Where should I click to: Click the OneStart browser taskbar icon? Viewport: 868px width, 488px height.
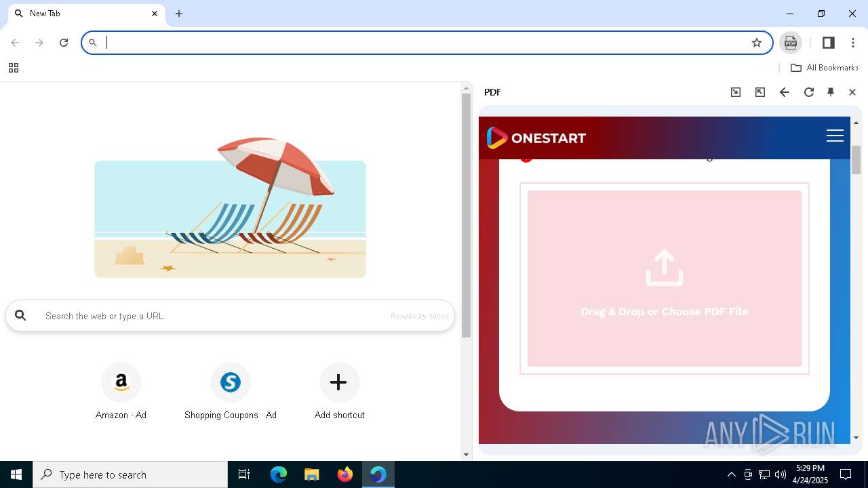tap(378, 474)
